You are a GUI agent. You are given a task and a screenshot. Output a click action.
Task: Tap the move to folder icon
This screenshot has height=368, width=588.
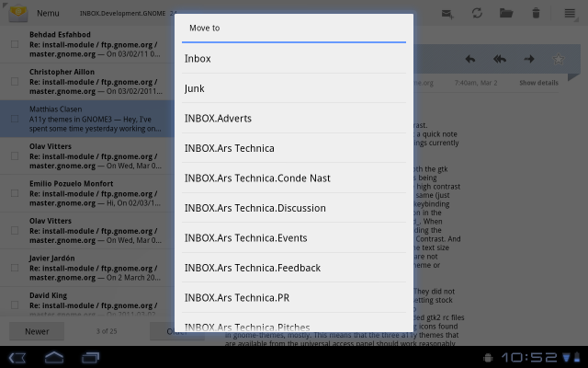(x=506, y=13)
